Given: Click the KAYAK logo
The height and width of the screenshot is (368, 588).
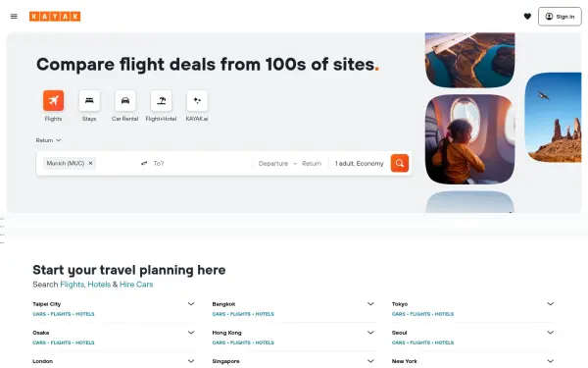Looking at the screenshot, I should click(x=55, y=16).
